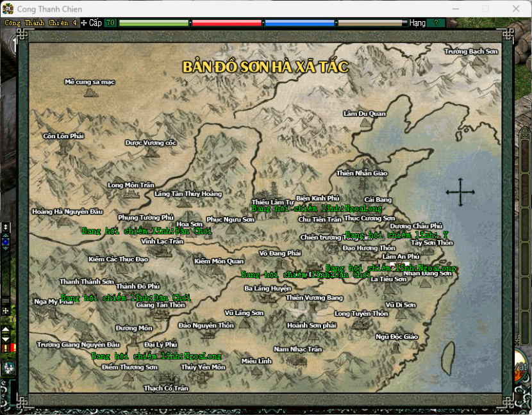Click the Công Thành Chiến 4 server label

[x=40, y=23]
